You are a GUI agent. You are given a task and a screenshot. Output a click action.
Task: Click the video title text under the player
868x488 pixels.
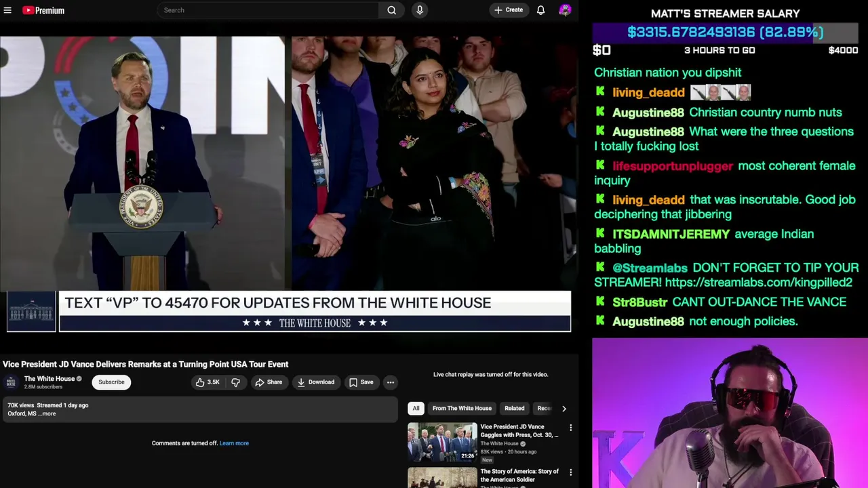click(145, 364)
